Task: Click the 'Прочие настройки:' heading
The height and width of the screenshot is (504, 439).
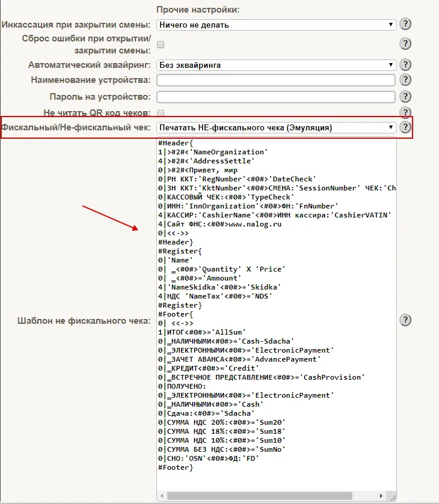Action: (198, 10)
